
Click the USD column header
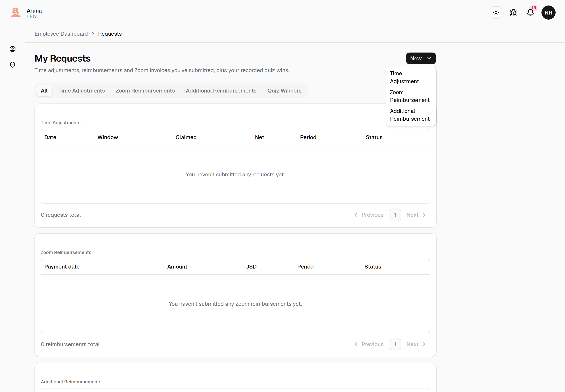pyautogui.click(x=251, y=267)
